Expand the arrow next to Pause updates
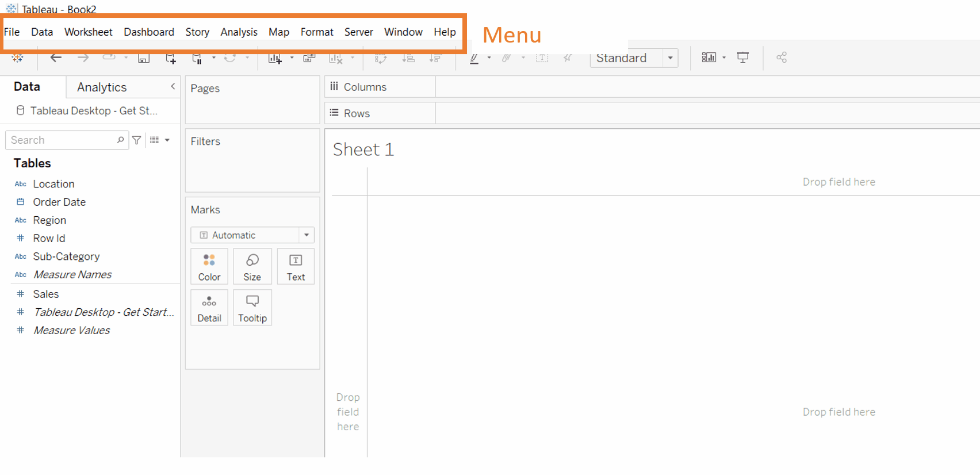 point(213,58)
